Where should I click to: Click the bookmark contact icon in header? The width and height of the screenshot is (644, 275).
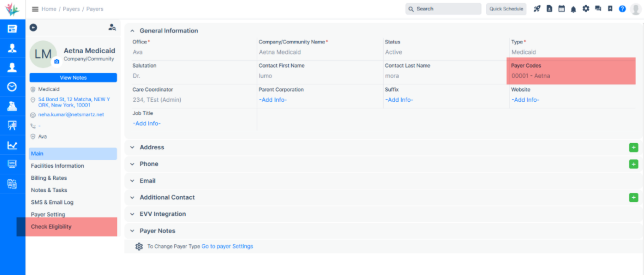[x=610, y=8]
